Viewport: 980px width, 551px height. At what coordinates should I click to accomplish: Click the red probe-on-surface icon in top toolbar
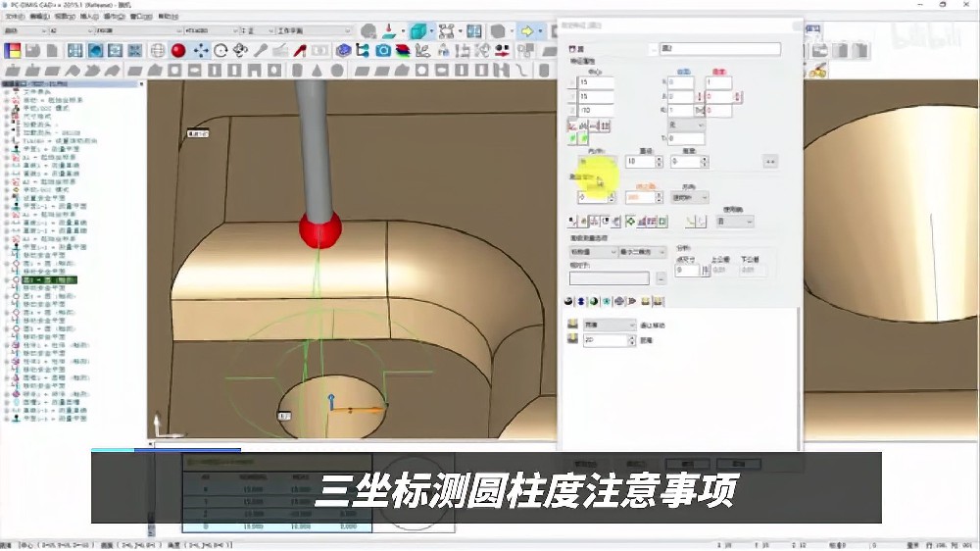[x=389, y=30]
